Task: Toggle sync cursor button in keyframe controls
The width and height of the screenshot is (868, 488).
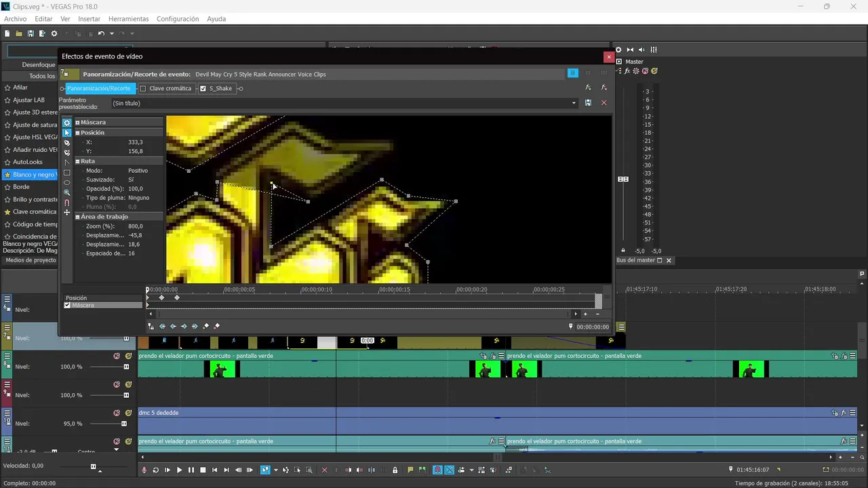Action: point(151,326)
